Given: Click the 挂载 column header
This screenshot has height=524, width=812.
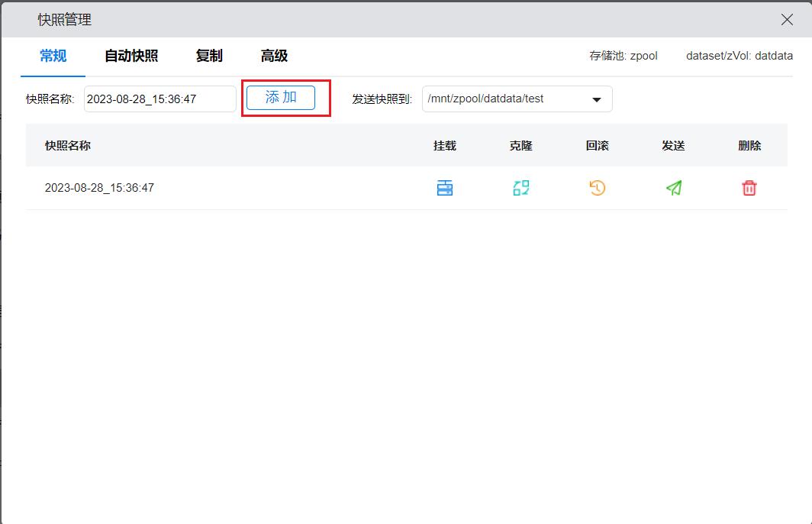Looking at the screenshot, I should (x=444, y=145).
